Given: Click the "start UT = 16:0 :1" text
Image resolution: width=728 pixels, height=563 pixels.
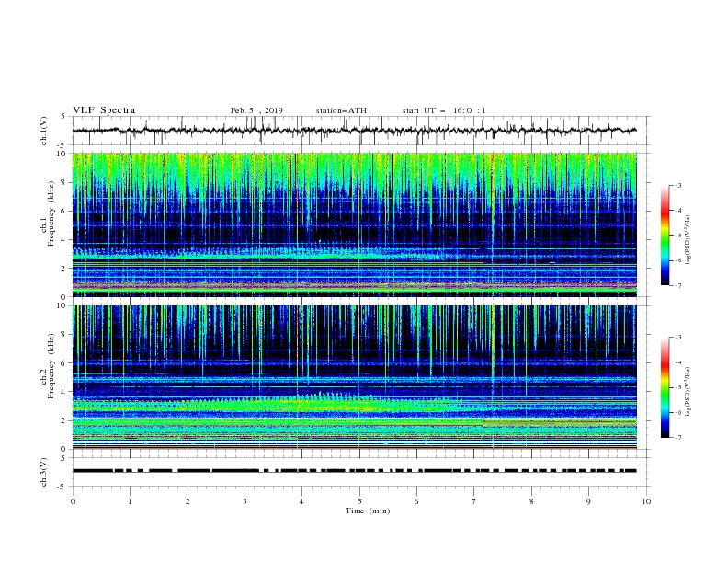Looking at the screenshot, I should 444,110.
